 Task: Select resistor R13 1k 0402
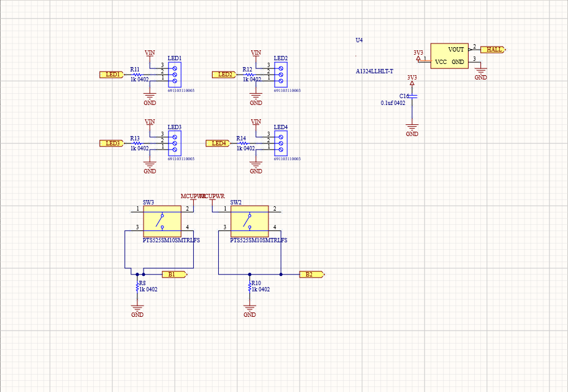[136, 144]
